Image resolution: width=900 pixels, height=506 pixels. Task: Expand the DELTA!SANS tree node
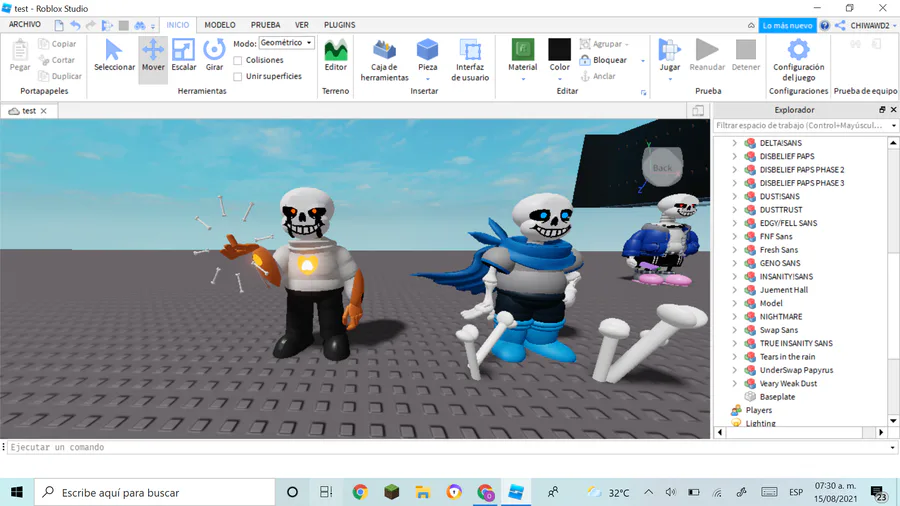click(734, 143)
